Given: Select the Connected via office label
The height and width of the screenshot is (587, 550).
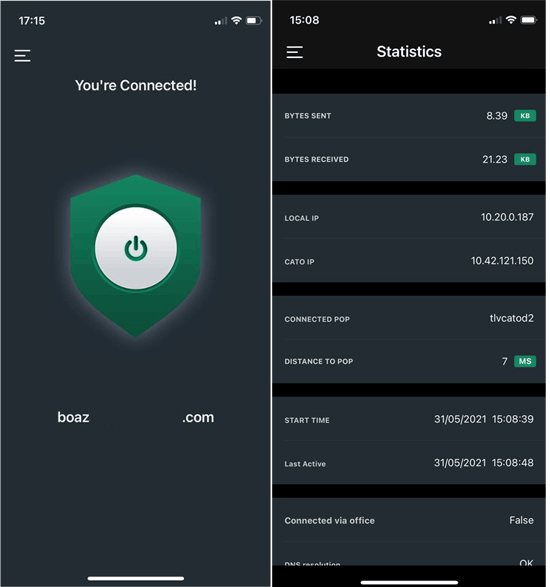Looking at the screenshot, I should coord(329,521).
